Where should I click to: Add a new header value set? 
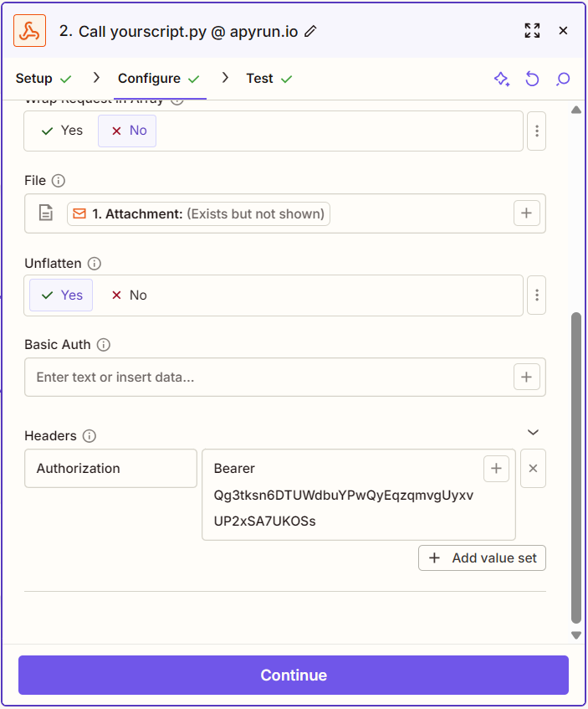point(482,557)
